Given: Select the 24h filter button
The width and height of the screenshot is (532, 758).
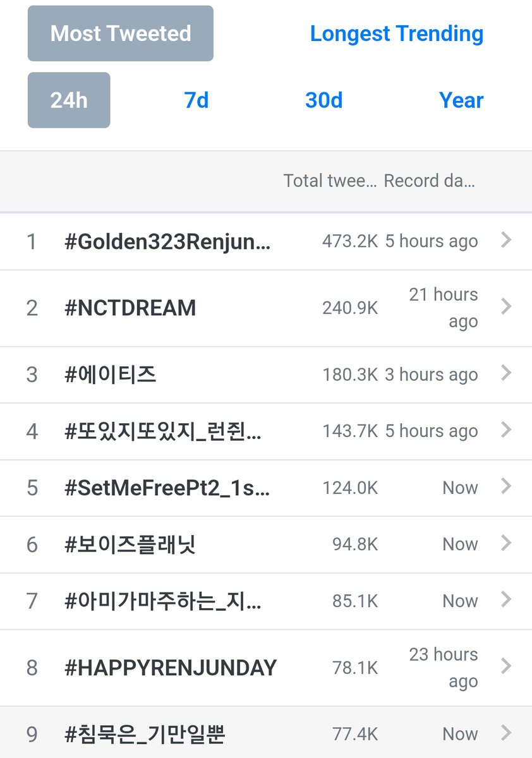Looking at the screenshot, I should tap(68, 100).
